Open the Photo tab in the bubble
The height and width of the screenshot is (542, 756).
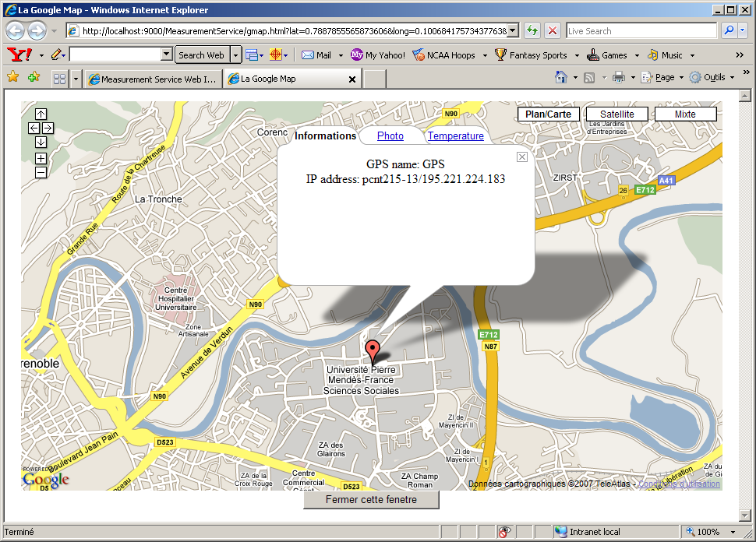(390, 135)
